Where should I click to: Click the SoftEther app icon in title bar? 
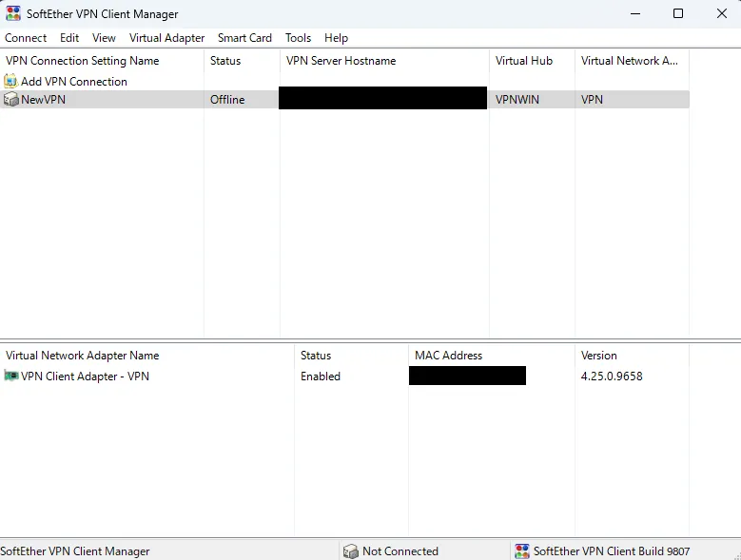[x=13, y=13]
